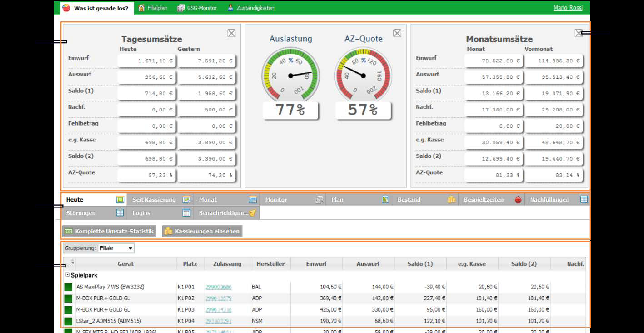Click the sort arrows before Gerät column

click(x=72, y=262)
